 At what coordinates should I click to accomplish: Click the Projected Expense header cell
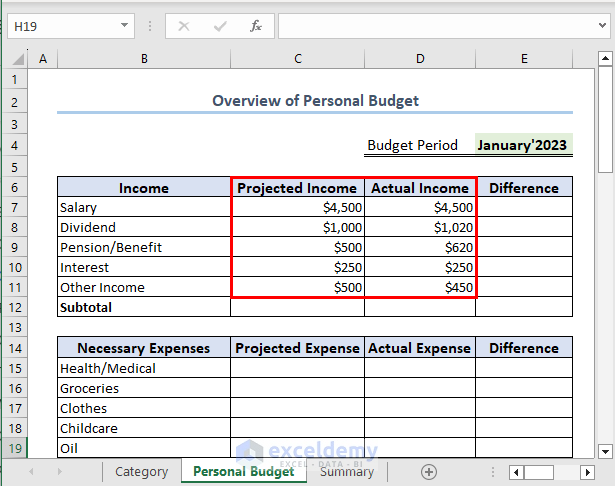[298, 348]
